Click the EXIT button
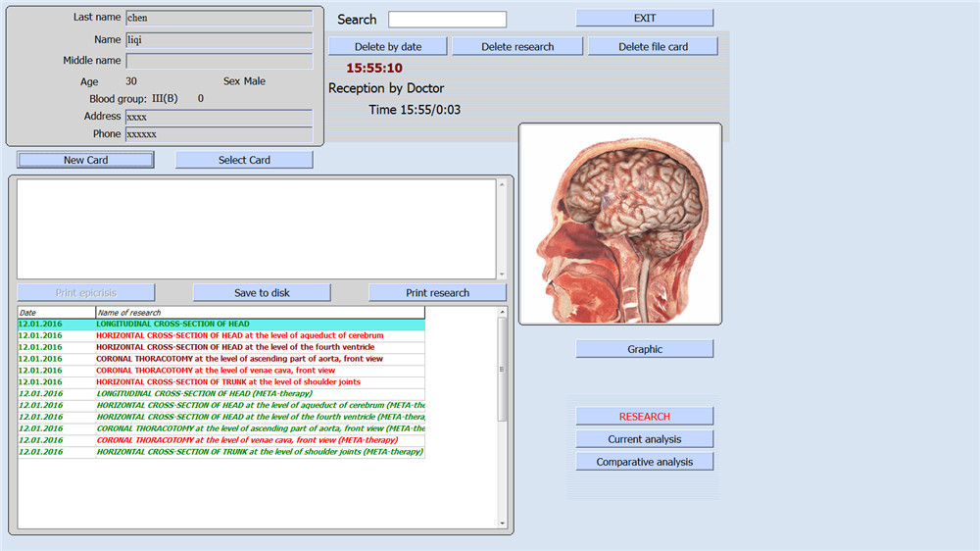Image resolution: width=980 pixels, height=551 pixels. tap(645, 18)
